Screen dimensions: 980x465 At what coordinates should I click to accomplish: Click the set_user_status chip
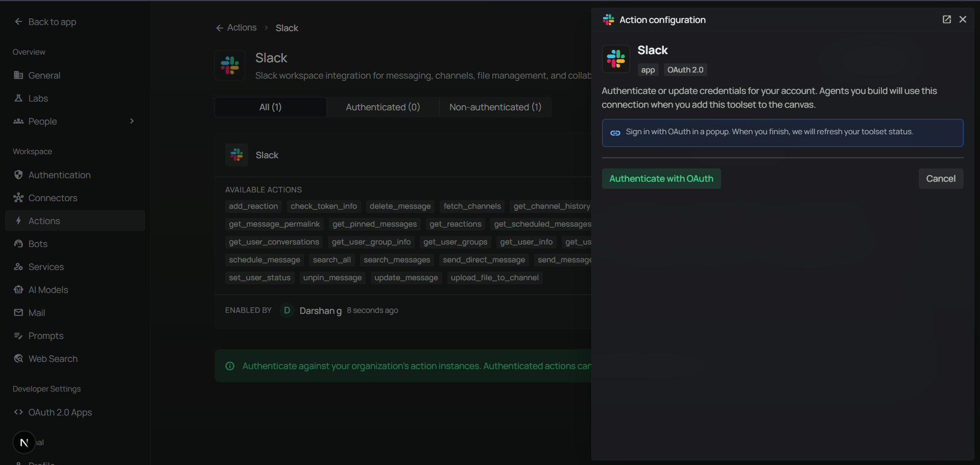[260, 278]
